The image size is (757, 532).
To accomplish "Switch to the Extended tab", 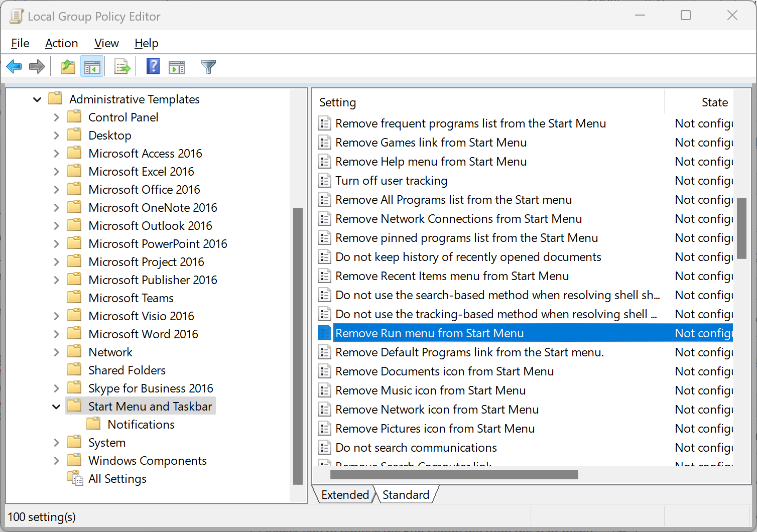I will point(345,495).
